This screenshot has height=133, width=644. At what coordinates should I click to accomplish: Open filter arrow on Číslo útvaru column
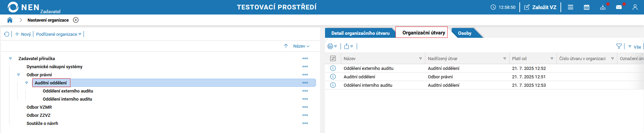[612, 58]
